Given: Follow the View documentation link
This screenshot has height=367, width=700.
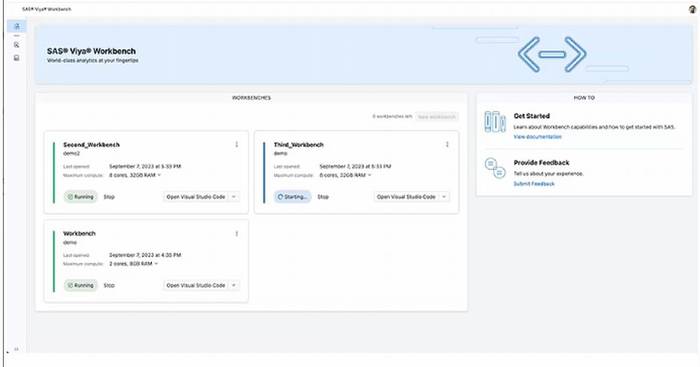Looking at the screenshot, I should tap(538, 137).
